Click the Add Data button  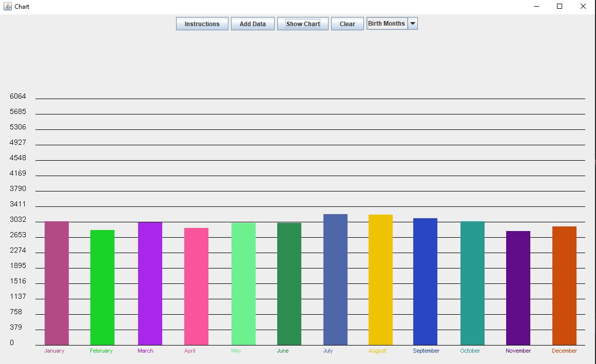pos(253,24)
